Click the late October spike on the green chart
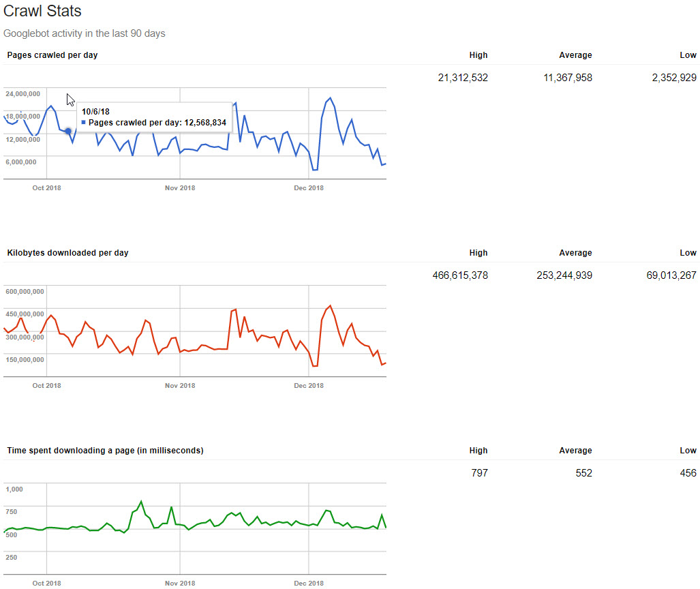 click(x=141, y=502)
